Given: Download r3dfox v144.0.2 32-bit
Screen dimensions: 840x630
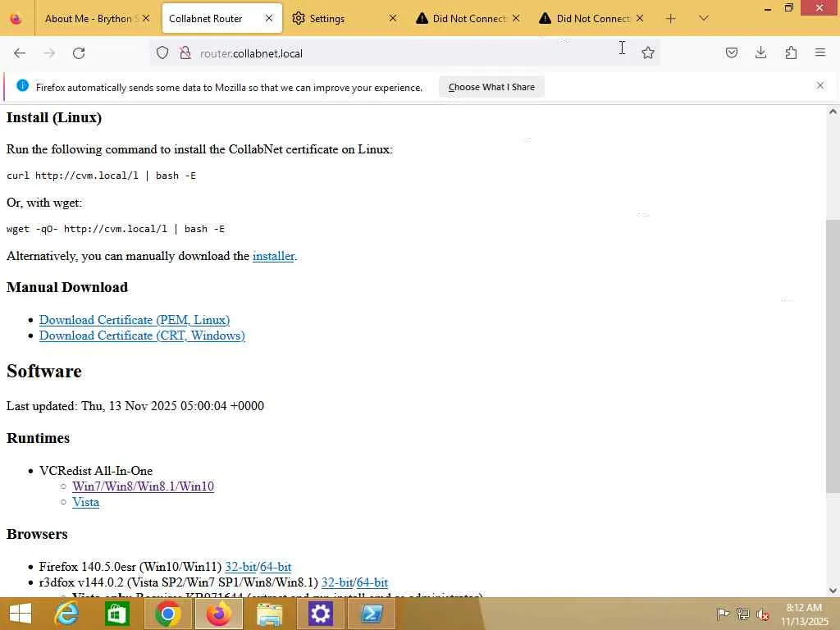Looking at the screenshot, I should point(337,582).
